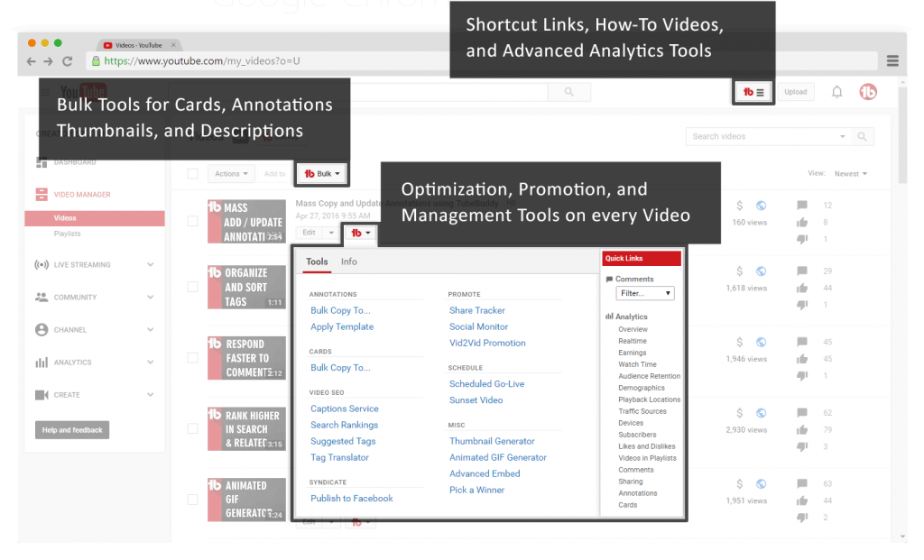This screenshot has height=560, width=924.
Task: Click the Create camera sidebar icon
Action: (x=42, y=395)
